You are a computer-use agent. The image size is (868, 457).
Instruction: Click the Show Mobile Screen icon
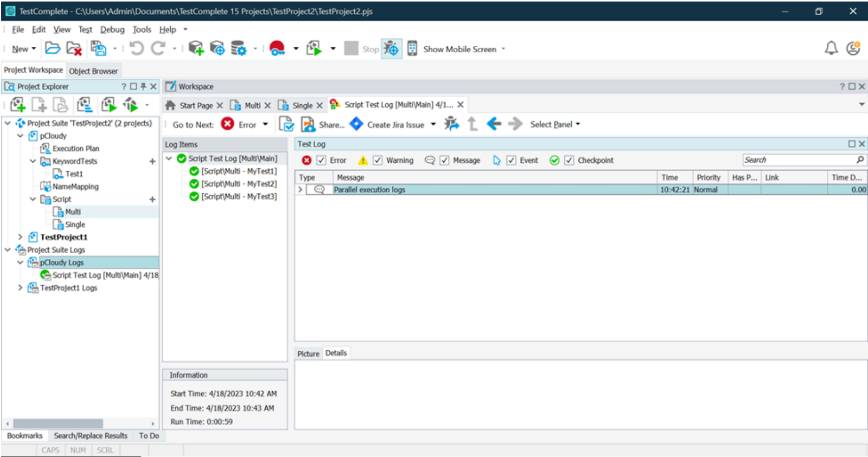pyautogui.click(x=412, y=49)
